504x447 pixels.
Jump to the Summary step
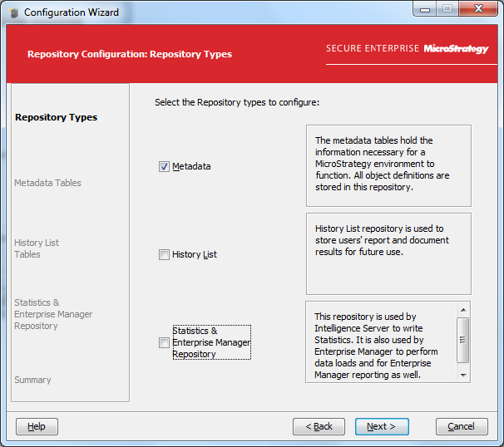(x=32, y=380)
